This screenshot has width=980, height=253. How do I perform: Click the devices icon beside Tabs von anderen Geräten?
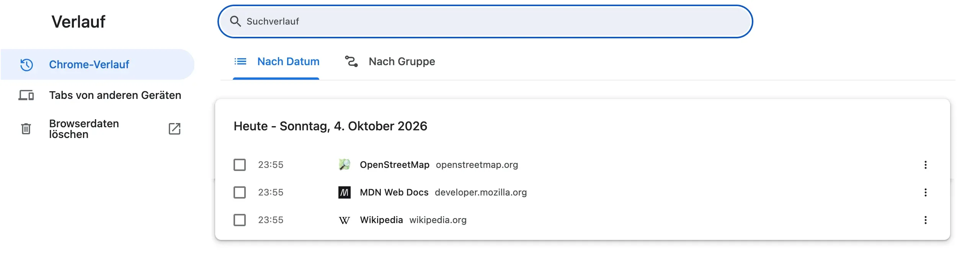26,95
